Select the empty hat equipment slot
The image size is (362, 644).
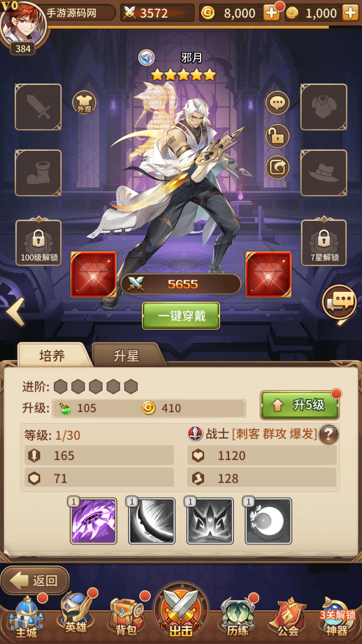point(324,173)
